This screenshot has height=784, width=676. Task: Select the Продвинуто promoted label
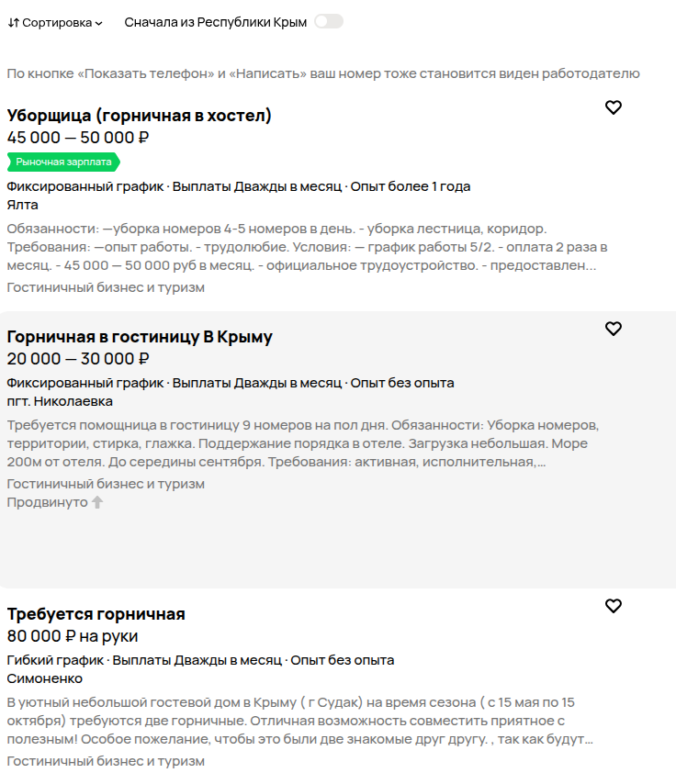coord(48,502)
